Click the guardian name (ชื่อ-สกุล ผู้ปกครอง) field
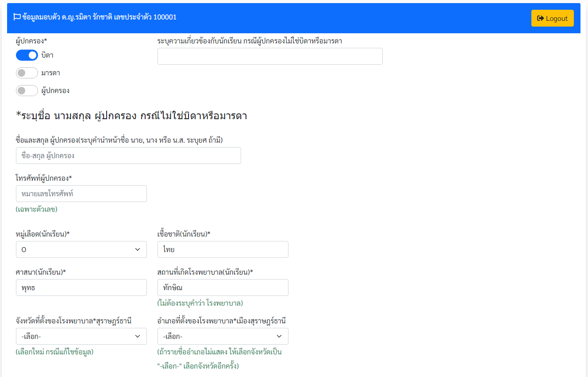Viewport: 588px width, 377px height. coord(128,155)
